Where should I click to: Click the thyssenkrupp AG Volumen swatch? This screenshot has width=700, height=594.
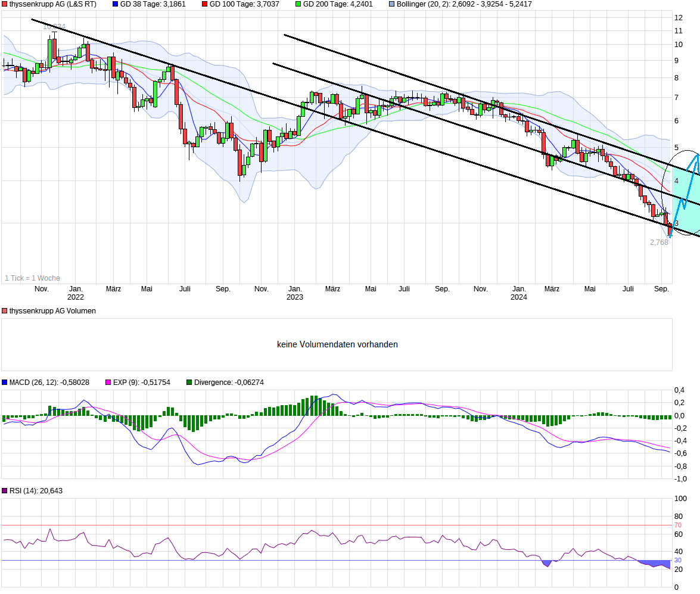4,311
